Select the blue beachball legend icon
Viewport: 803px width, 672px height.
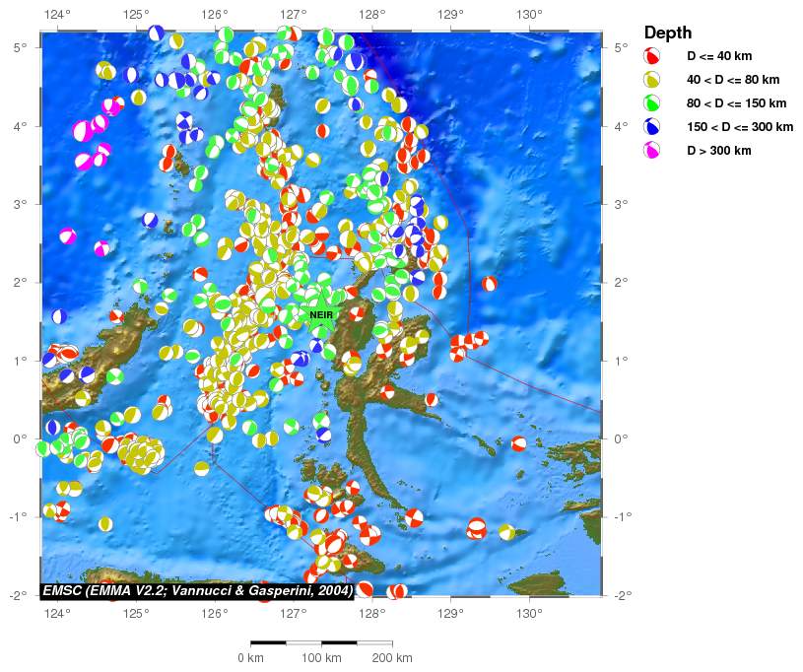pos(652,126)
